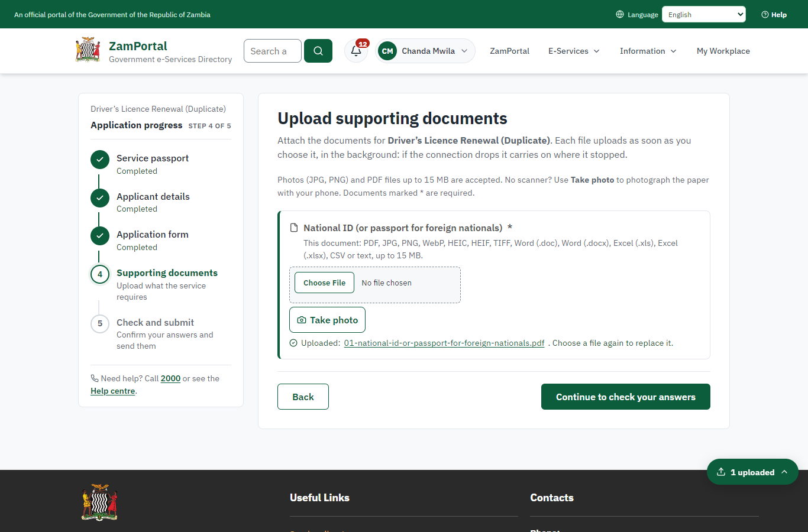
Task: Open the Help centre link
Action: 113,391
